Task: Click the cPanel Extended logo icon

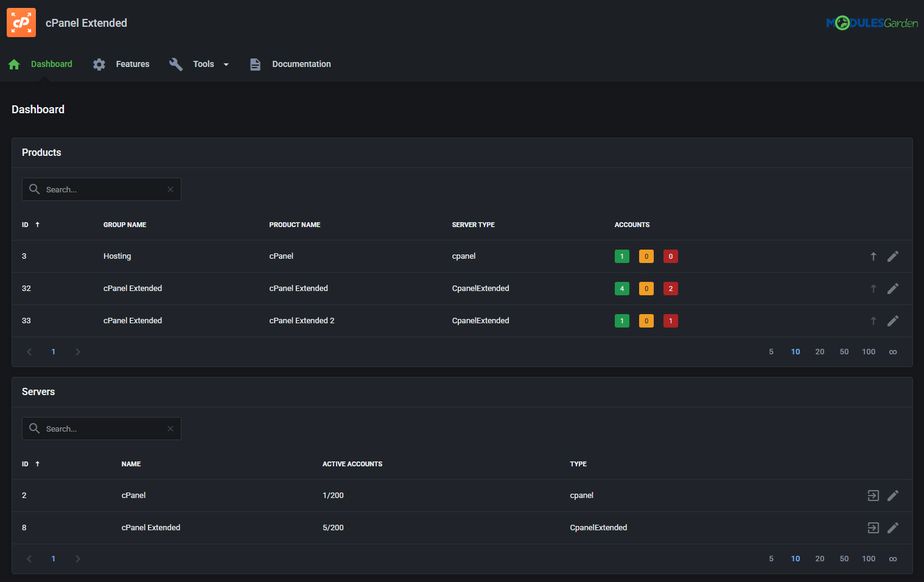Action: point(21,23)
